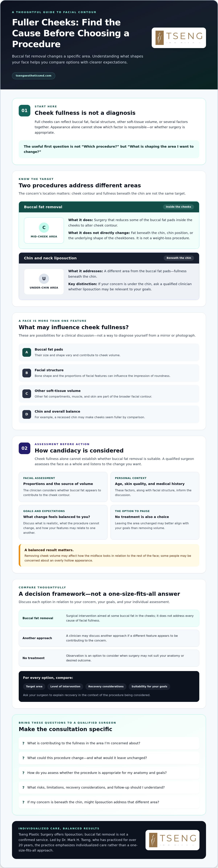
Task: Click the 'Recovery considerations' chip
Action: pos(106,686)
